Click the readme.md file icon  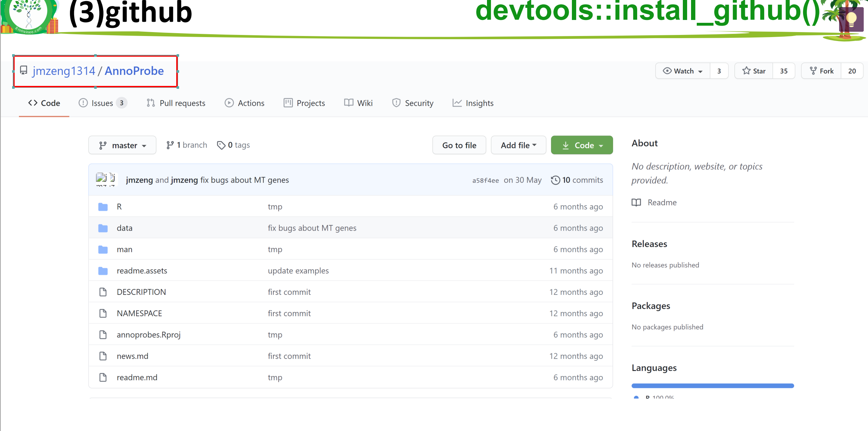click(x=103, y=378)
